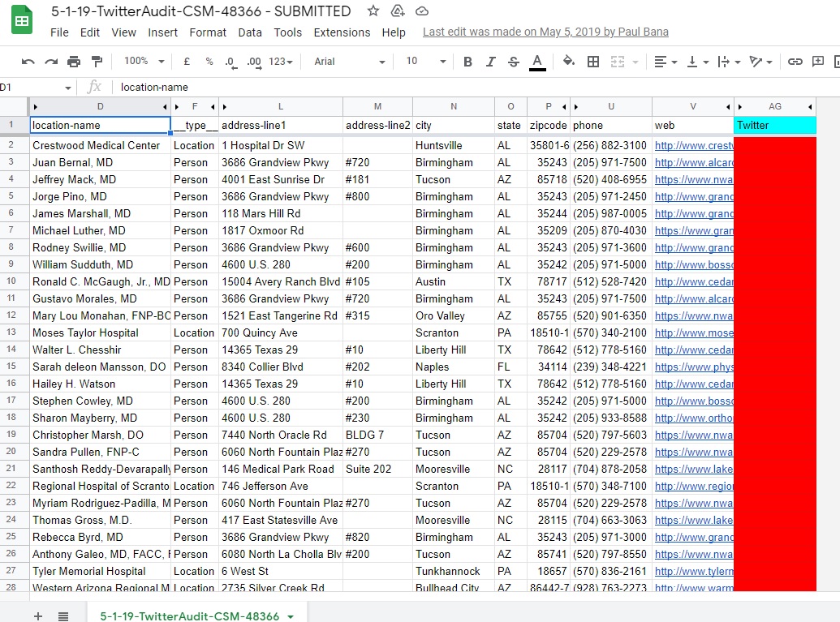This screenshot has width=840, height=622.
Task: Apply strikethrough formatting
Action: (x=513, y=62)
